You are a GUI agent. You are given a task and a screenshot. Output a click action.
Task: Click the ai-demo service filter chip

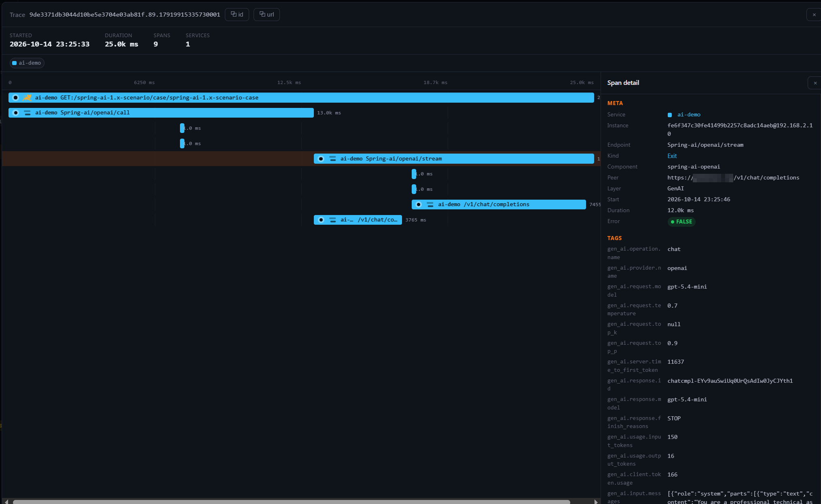[x=27, y=63]
